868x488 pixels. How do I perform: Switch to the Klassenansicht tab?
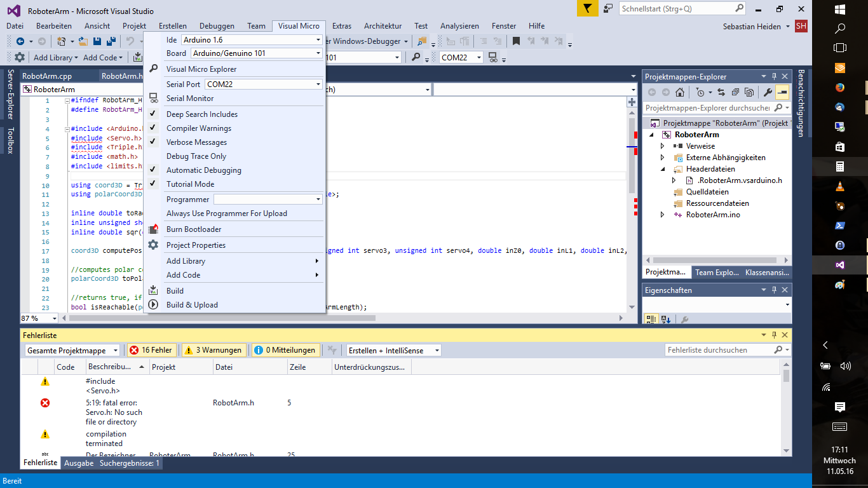pyautogui.click(x=768, y=273)
